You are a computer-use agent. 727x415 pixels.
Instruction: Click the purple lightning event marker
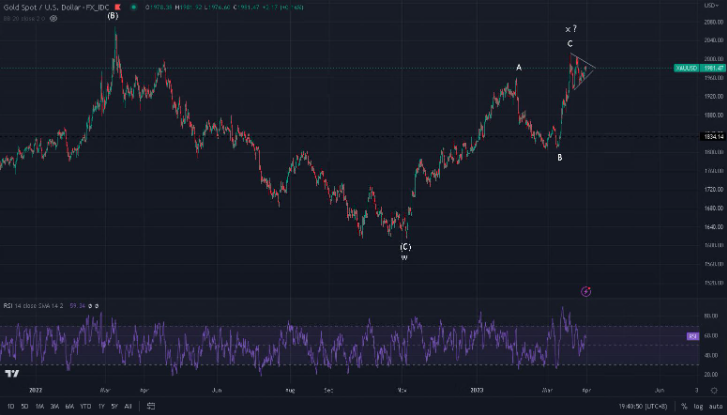[586, 291]
